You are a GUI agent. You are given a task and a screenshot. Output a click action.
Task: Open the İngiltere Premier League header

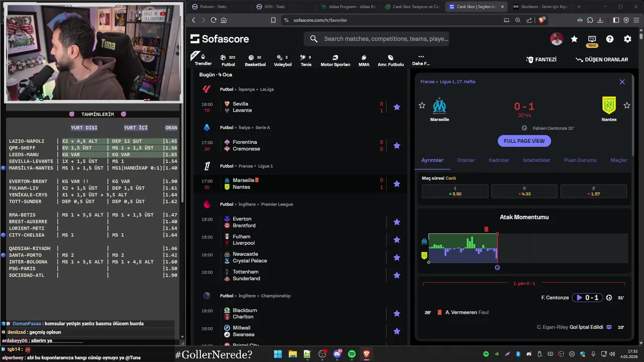tap(256, 204)
